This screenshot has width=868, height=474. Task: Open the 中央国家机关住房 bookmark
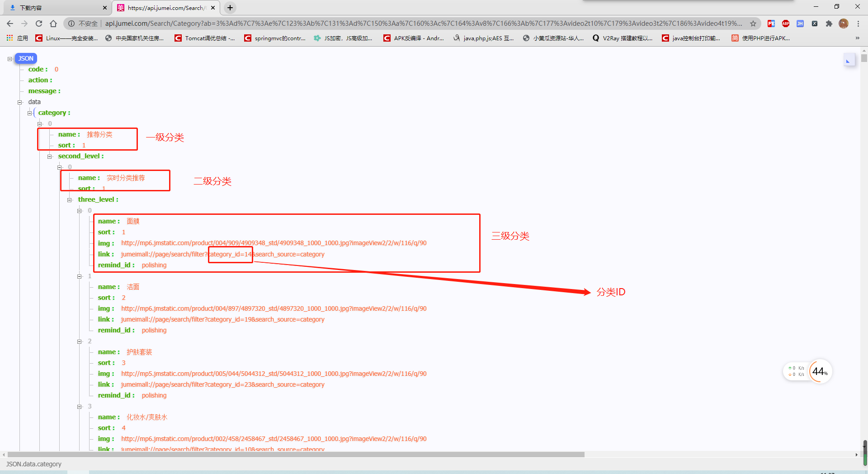click(135, 38)
